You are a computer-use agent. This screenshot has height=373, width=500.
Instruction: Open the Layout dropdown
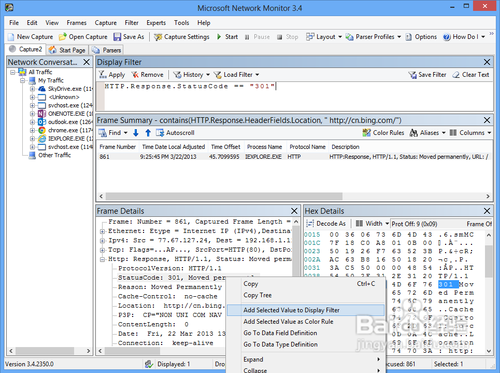(x=324, y=37)
